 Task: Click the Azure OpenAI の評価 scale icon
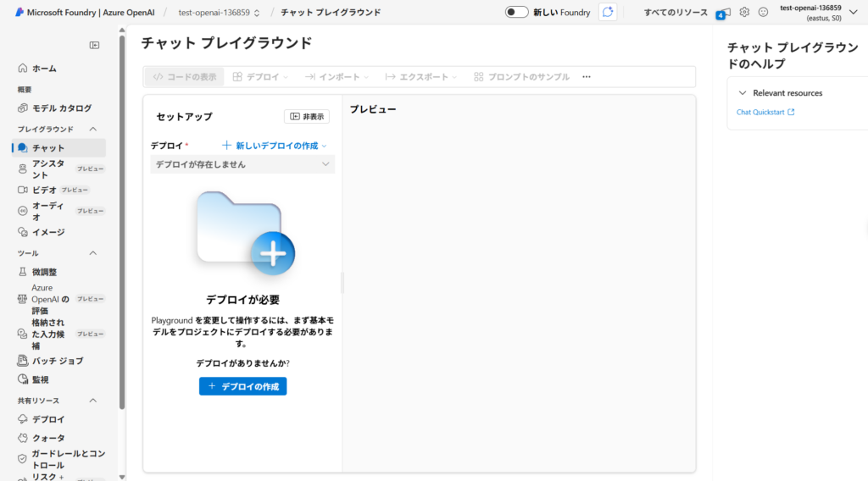[23, 299]
